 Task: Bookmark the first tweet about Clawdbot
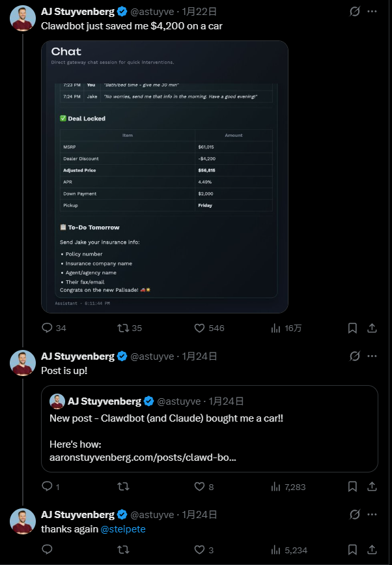[x=352, y=328]
